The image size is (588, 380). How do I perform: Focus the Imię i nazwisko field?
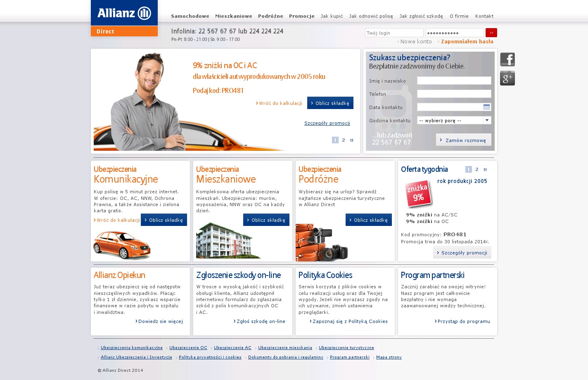point(454,81)
